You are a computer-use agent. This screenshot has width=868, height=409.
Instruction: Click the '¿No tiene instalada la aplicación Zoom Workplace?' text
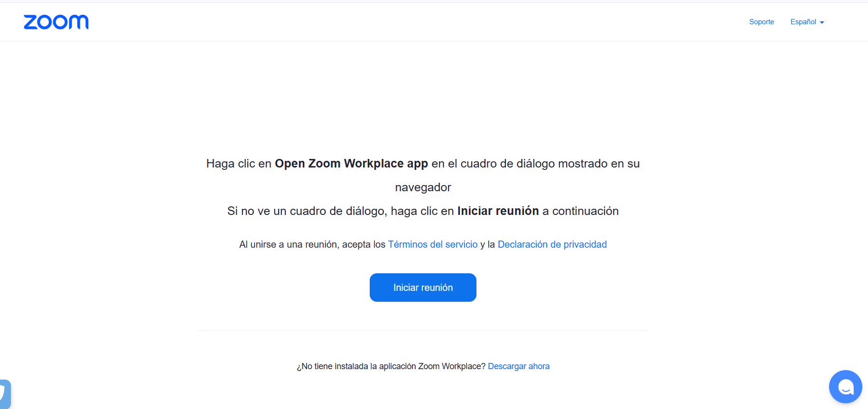tap(391, 366)
